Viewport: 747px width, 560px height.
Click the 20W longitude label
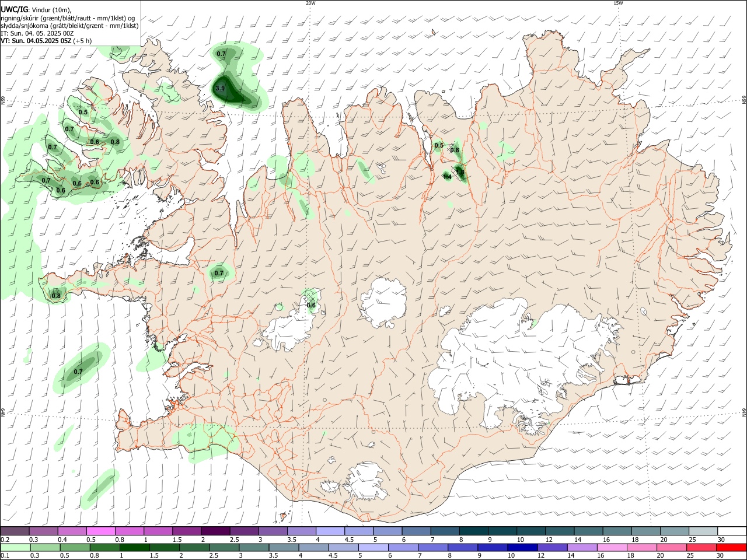(x=310, y=3)
